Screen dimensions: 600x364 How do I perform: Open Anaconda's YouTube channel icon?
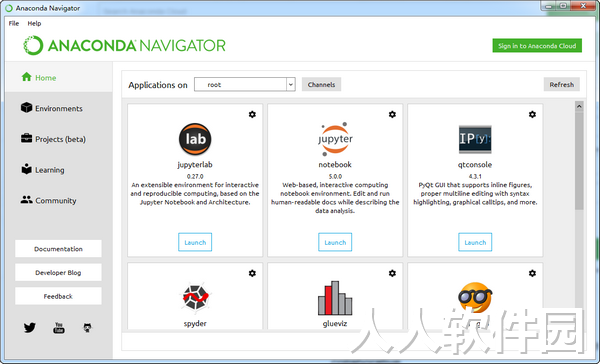coord(59,328)
